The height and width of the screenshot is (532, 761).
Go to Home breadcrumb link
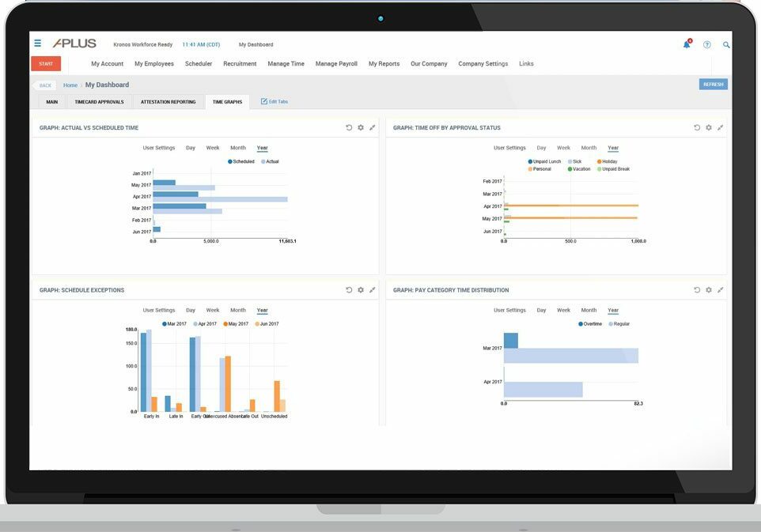click(70, 85)
